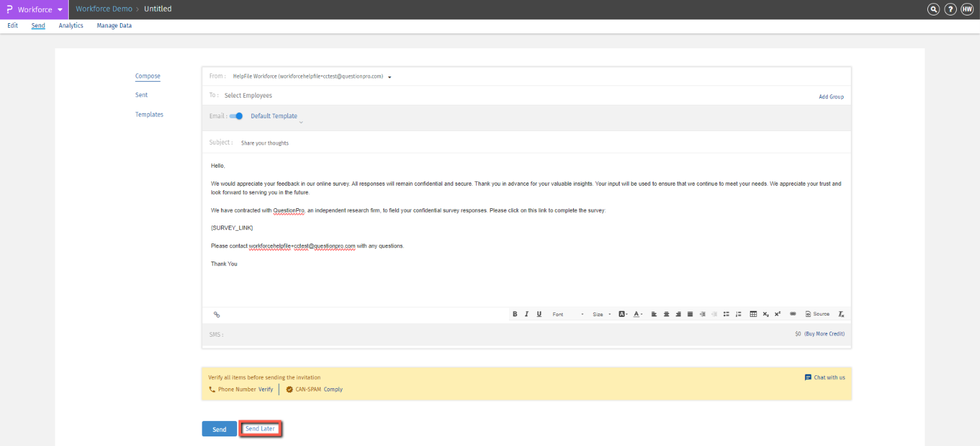Align the email text to the right
This screenshot has width=980, height=446.
point(679,314)
